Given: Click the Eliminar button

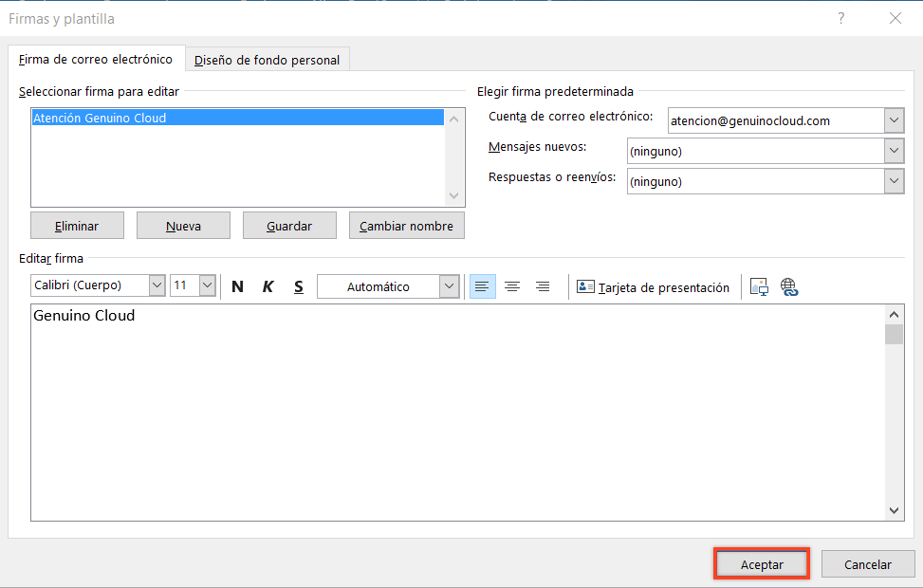Looking at the screenshot, I should [x=77, y=226].
